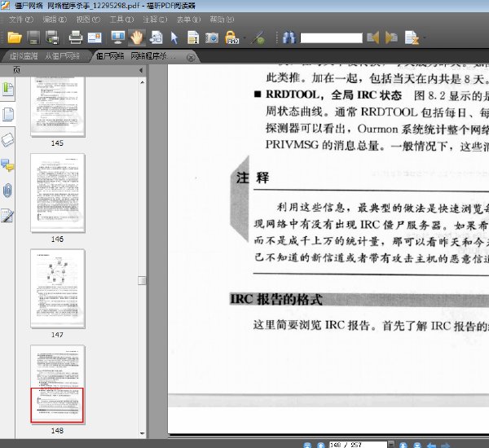Image resolution: width=489 pixels, height=448 pixels.
Task: Click the monitor full-screen view icon
Action: pyautogui.click(x=118, y=37)
